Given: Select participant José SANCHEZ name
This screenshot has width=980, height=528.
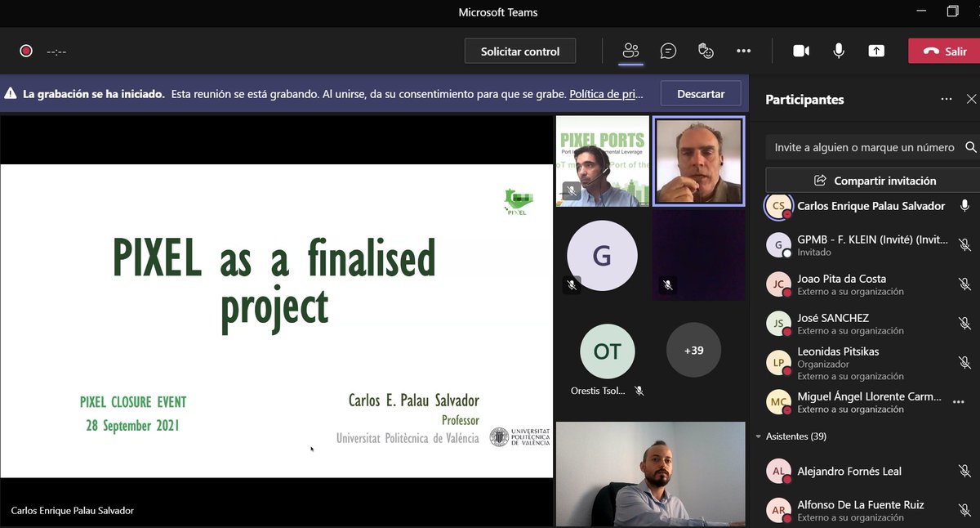Looking at the screenshot, I should 833,318.
